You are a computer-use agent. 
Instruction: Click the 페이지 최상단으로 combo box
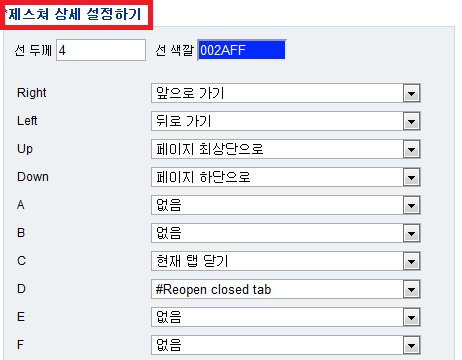(286, 149)
